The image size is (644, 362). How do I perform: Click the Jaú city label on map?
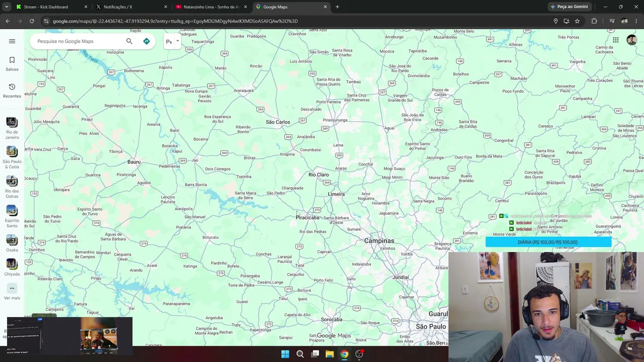[x=195, y=160]
